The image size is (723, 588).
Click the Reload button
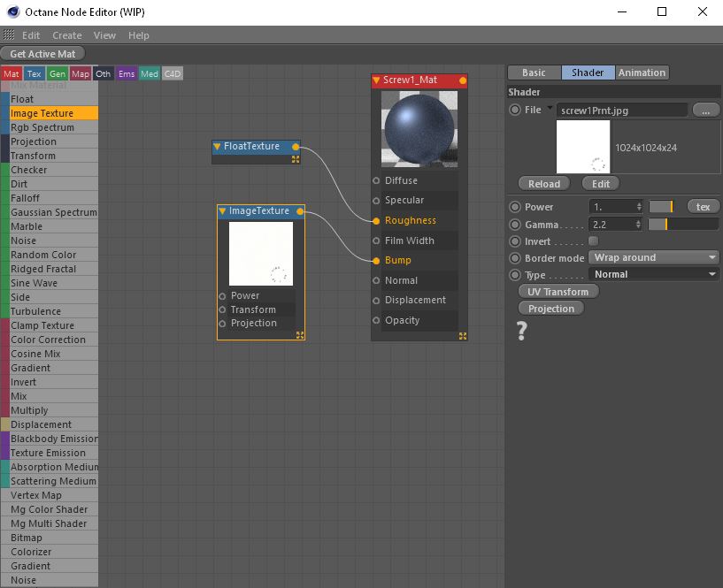pyautogui.click(x=542, y=183)
